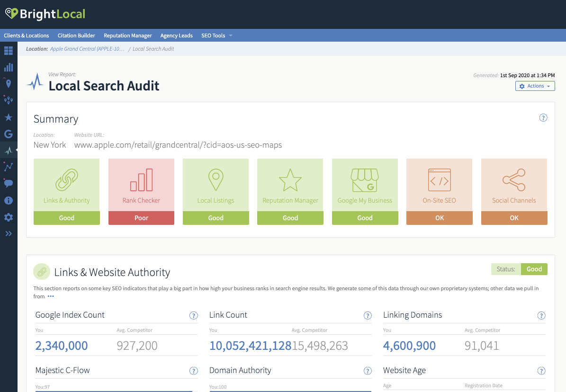Viewport: 566px width, 392px height.
Task: Select the multiple map pins sidebar icon
Action: coord(9,100)
